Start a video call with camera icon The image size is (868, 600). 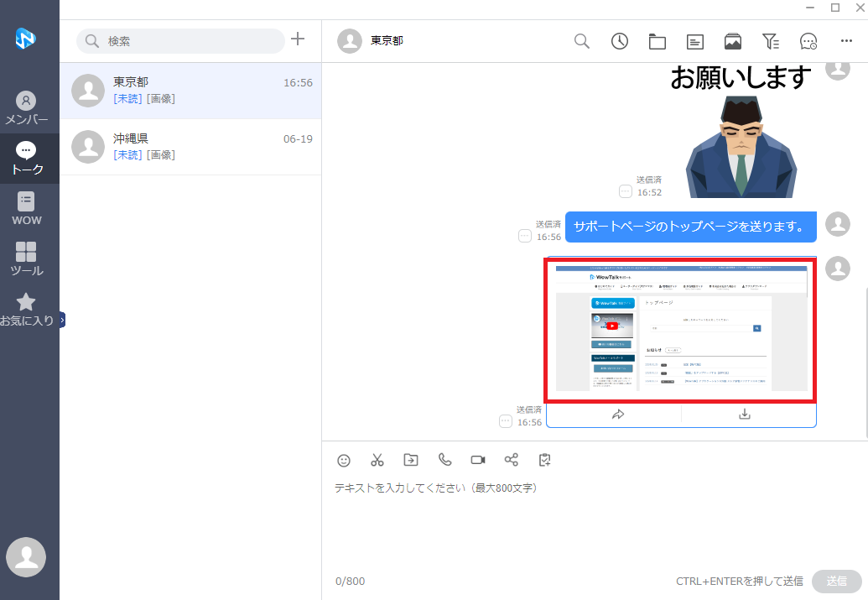click(x=478, y=460)
